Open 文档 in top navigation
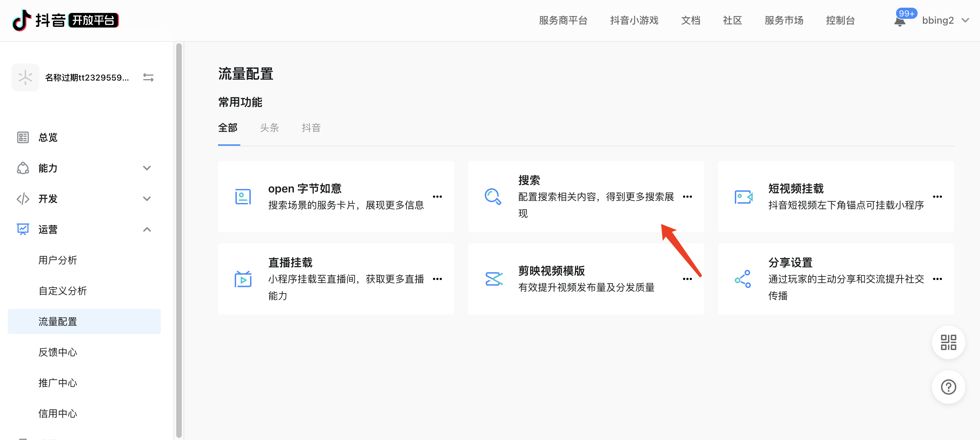This screenshot has width=980, height=440. [691, 20]
